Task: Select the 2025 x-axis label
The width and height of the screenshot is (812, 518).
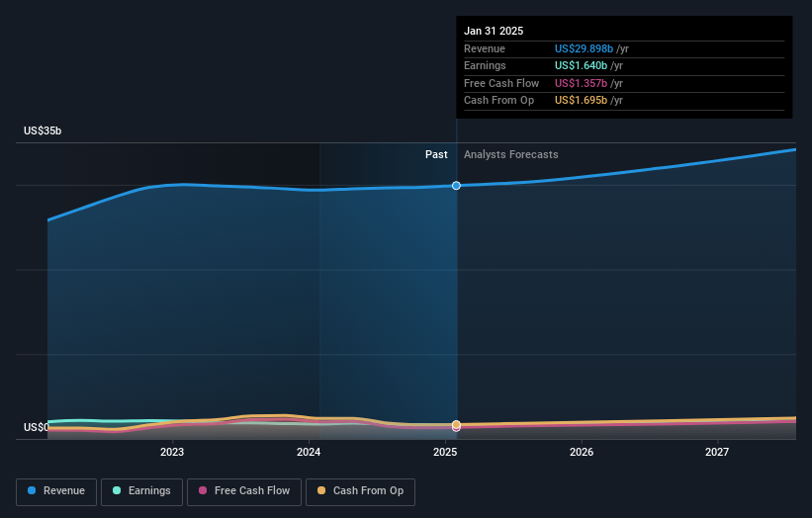Action: tap(445, 452)
